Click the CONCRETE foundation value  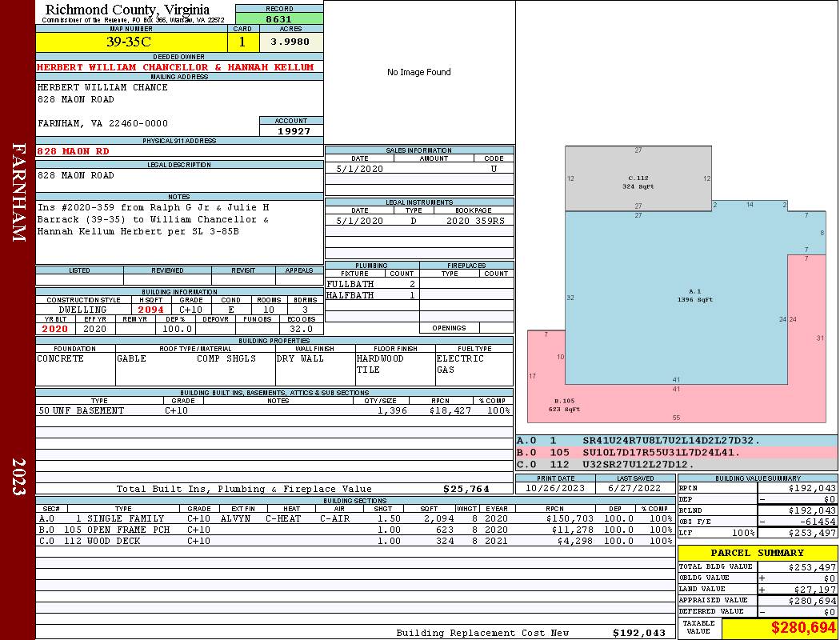(x=60, y=358)
